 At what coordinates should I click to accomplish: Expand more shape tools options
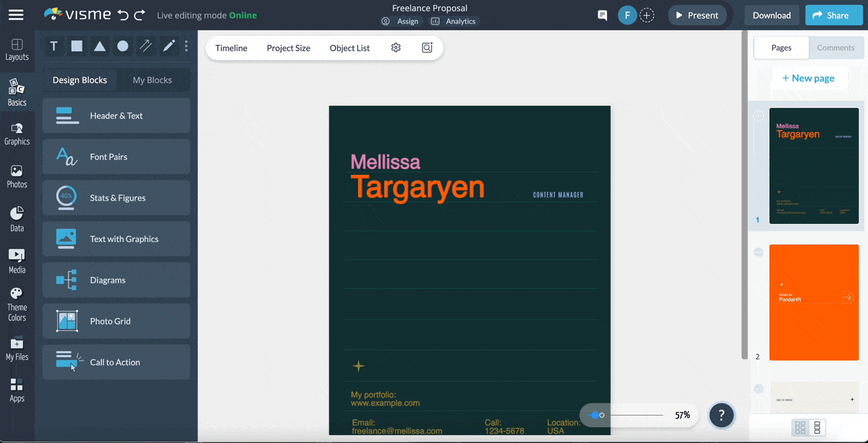(x=186, y=46)
